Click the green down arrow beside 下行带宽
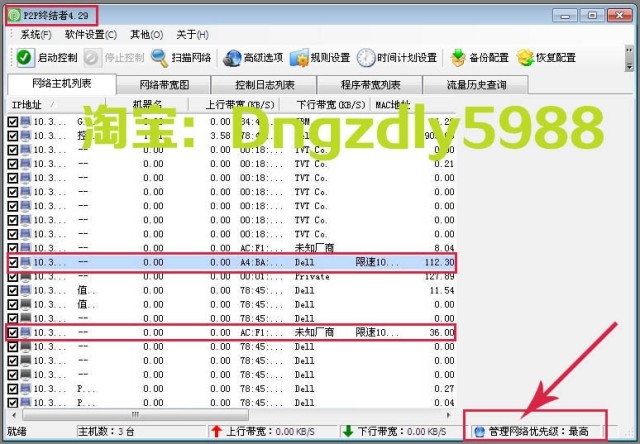Viewport: 640px width, 444px height. (x=348, y=431)
